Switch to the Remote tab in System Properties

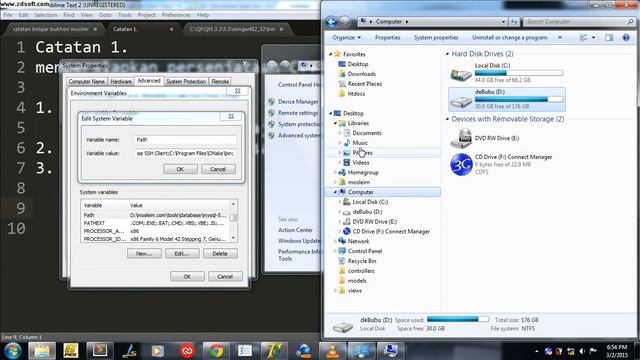220,82
